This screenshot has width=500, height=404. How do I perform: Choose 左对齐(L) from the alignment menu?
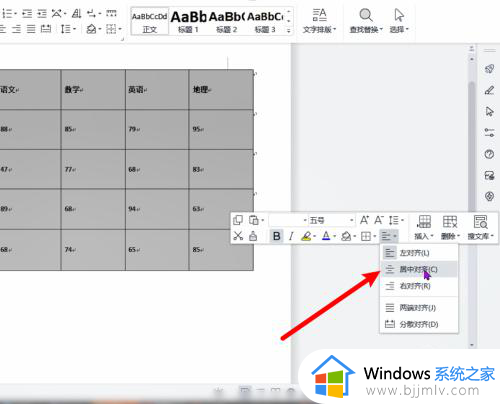(419, 253)
